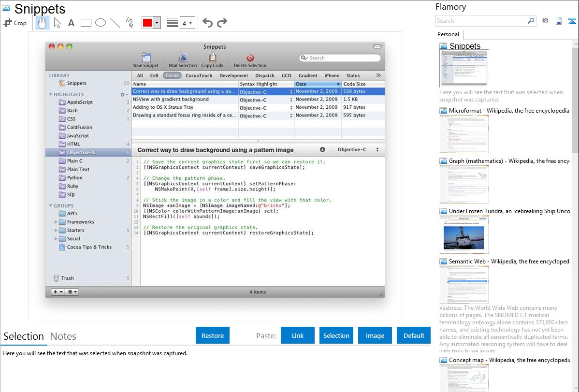This screenshot has width=579, height=392.
Task: Select the Snippets library item
Action: pos(88,83)
